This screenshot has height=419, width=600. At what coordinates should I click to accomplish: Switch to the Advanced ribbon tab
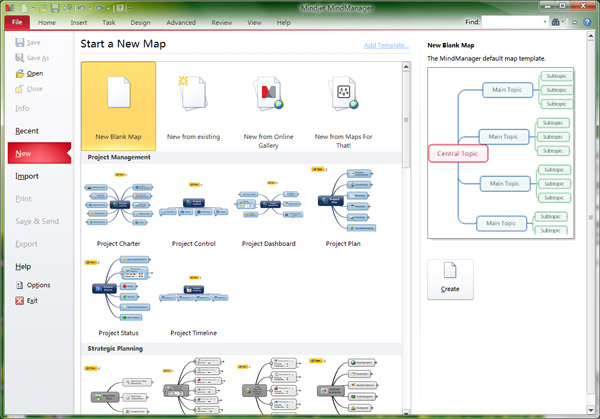(181, 23)
